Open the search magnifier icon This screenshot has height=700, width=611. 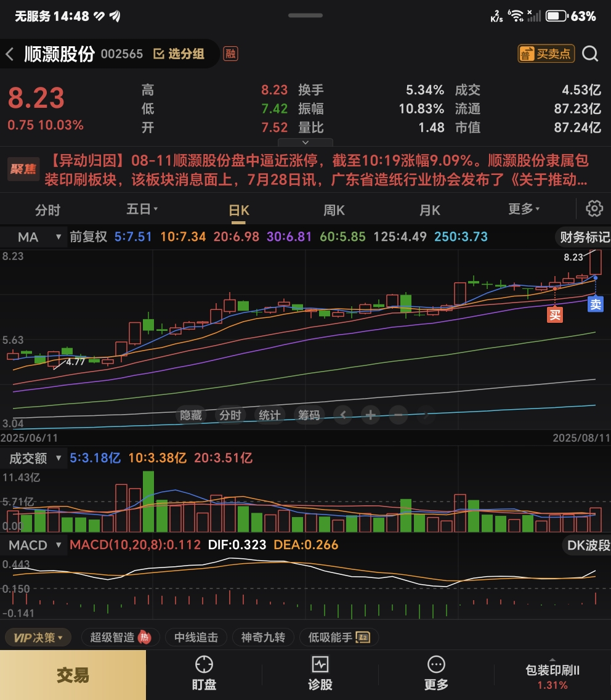[590, 54]
